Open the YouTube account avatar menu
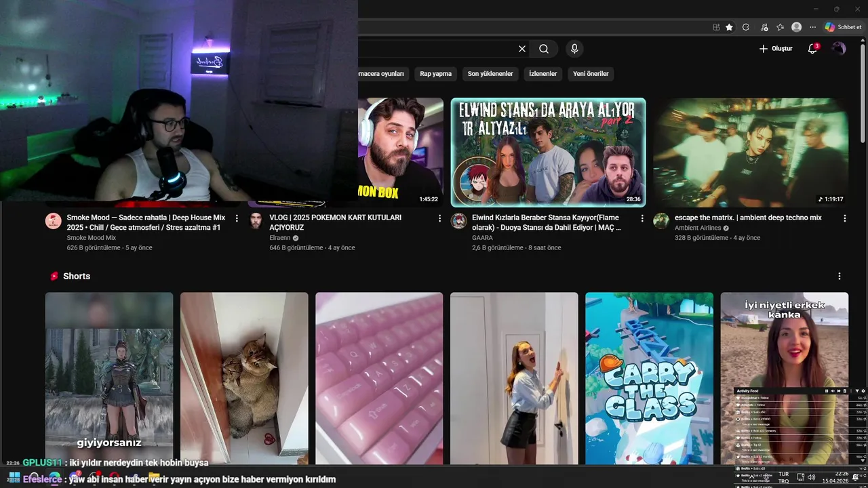Image resolution: width=868 pixels, height=488 pixels. pos(839,49)
